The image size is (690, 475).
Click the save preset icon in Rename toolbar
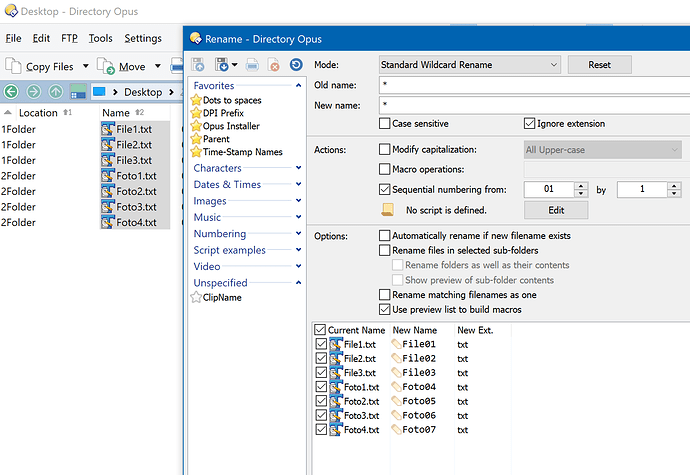coord(198,65)
